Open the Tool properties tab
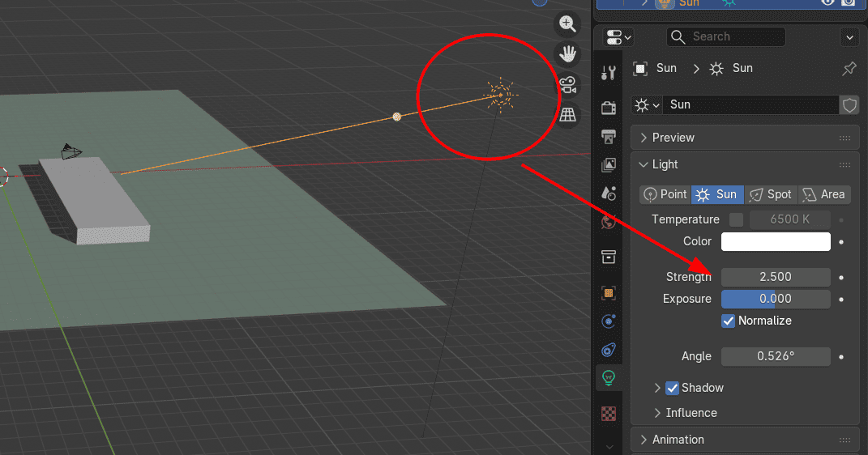This screenshot has width=868, height=455. coord(609,73)
